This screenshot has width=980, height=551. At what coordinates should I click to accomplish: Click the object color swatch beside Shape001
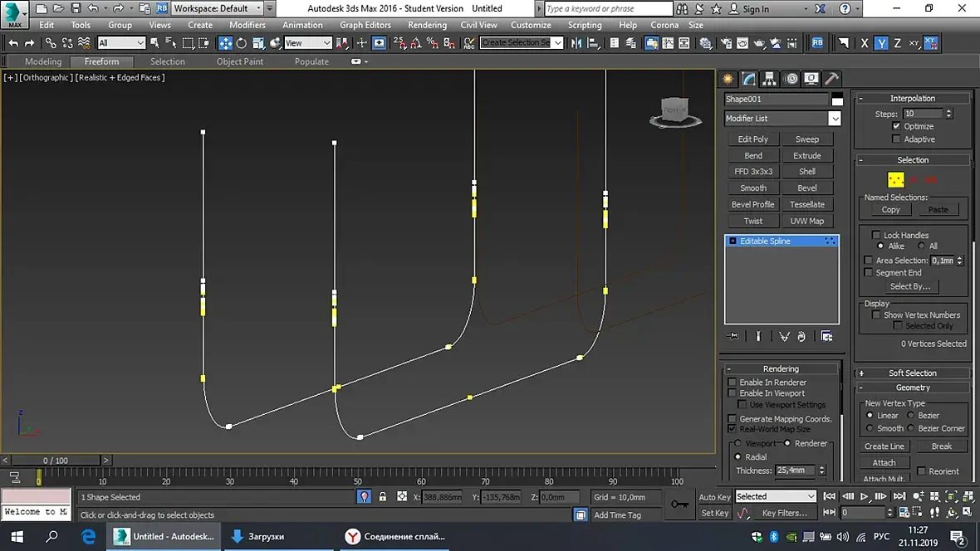tap(837, 100)
